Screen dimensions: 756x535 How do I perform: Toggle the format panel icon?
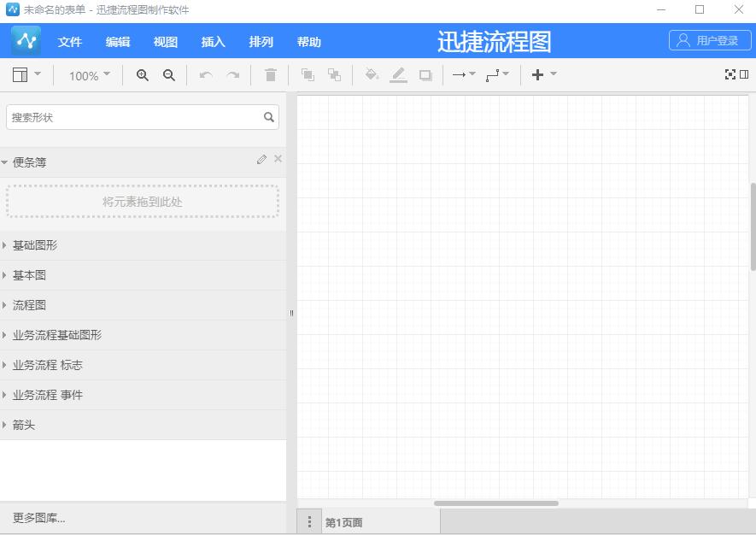(742, 73)
